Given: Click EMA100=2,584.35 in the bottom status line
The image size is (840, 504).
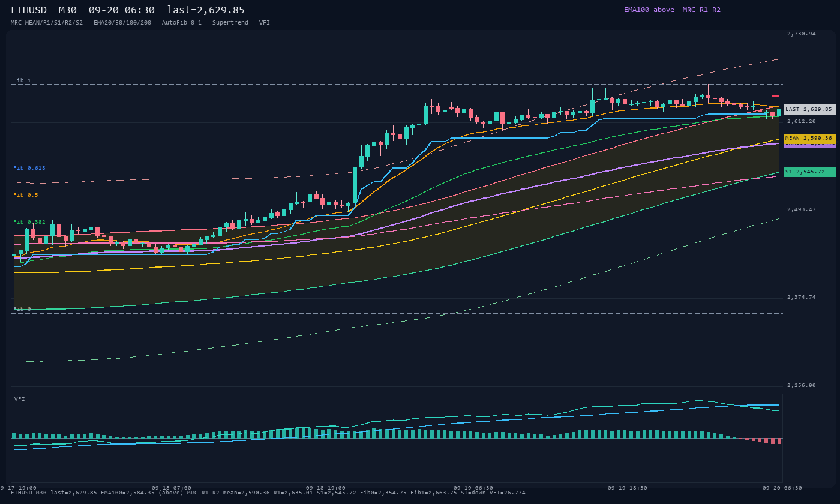Looking at the screenshot, I should (x=128, y=493).
